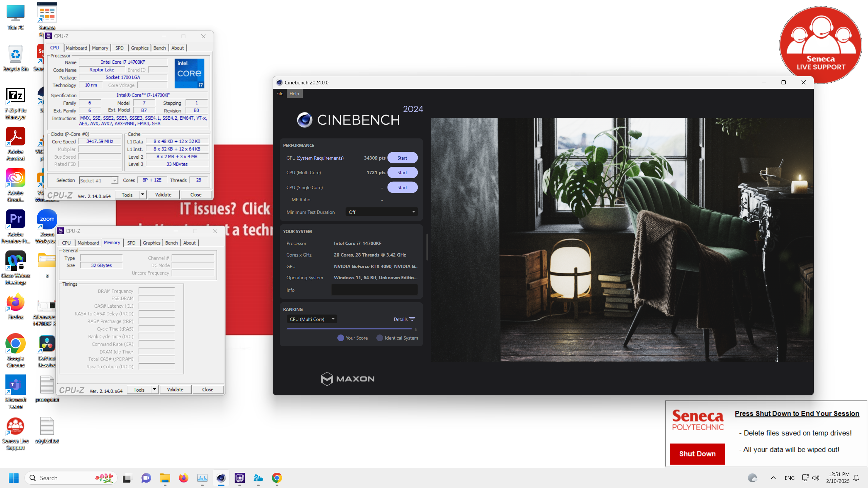Screen dimensions: 868x488
Task: Click the Cinebench Info text field
Action: click(375, 290)
